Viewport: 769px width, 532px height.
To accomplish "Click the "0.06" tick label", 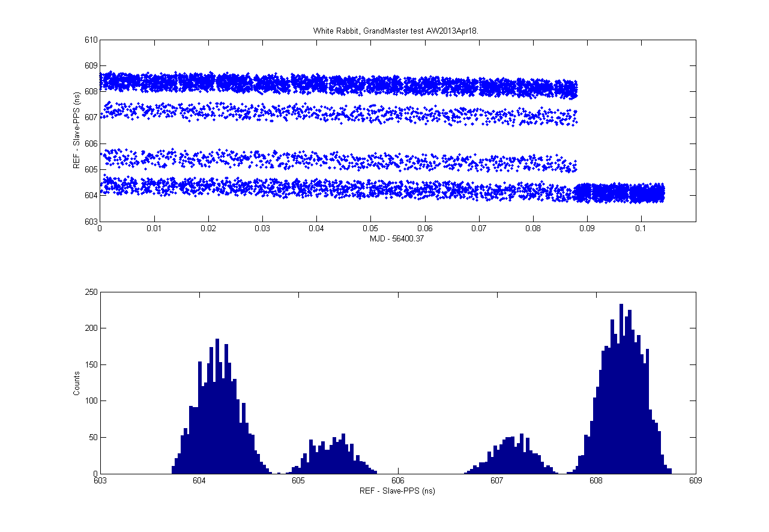I will click(425, 229).
